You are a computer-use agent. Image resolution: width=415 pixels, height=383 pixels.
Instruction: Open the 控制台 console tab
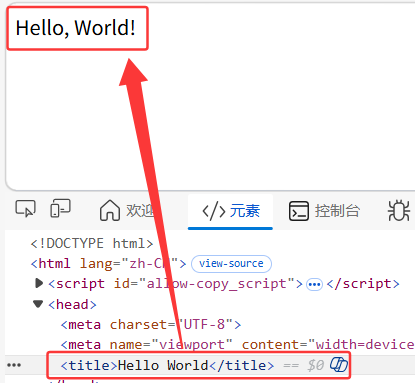click(324, 211)
